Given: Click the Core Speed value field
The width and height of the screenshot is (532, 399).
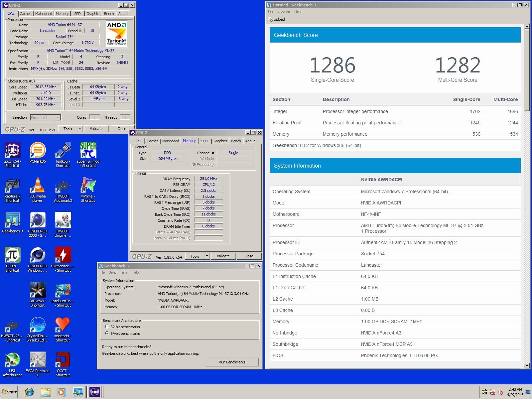Looking at the screenshot, I should tap(46, 87).
